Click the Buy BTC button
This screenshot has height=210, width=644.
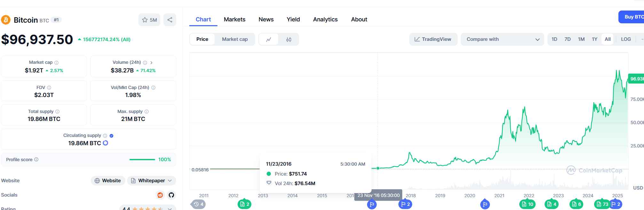click(631, 17)
